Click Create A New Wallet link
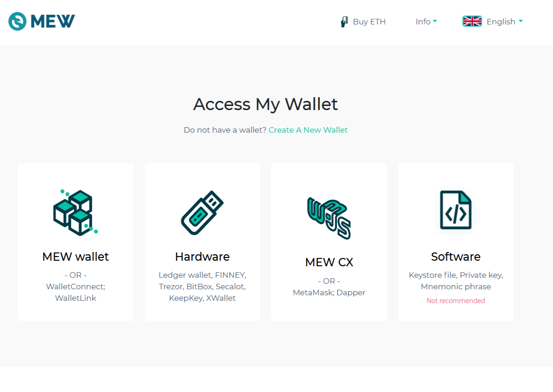This screenshot has height=392, width=553. [x=308, y=130]
